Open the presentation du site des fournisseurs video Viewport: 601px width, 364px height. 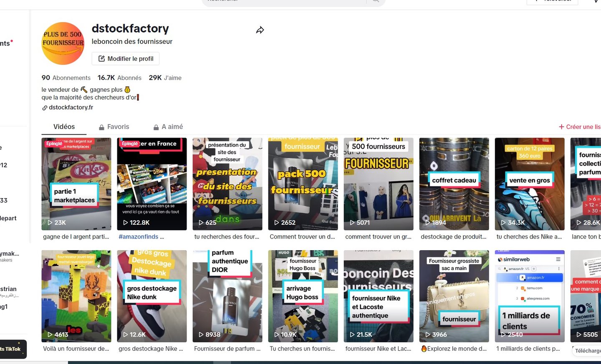click(227, 184)
